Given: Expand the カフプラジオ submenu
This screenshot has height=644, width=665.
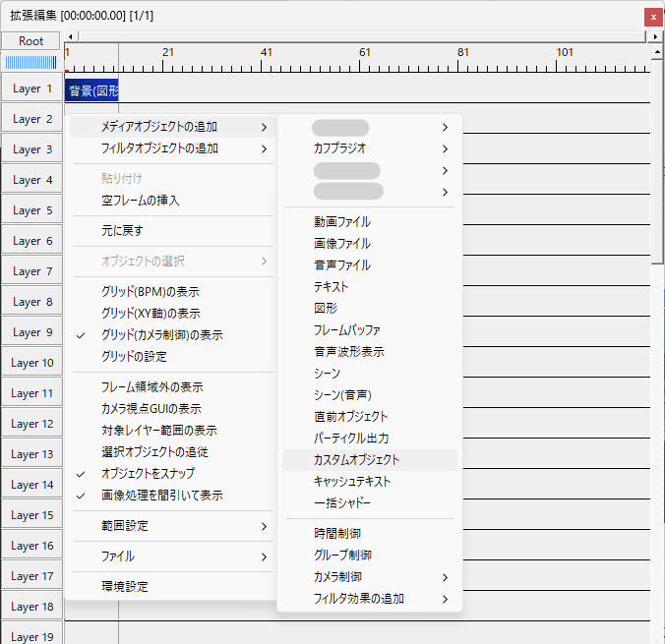Looking at the screenshot, I should point(370,148).
